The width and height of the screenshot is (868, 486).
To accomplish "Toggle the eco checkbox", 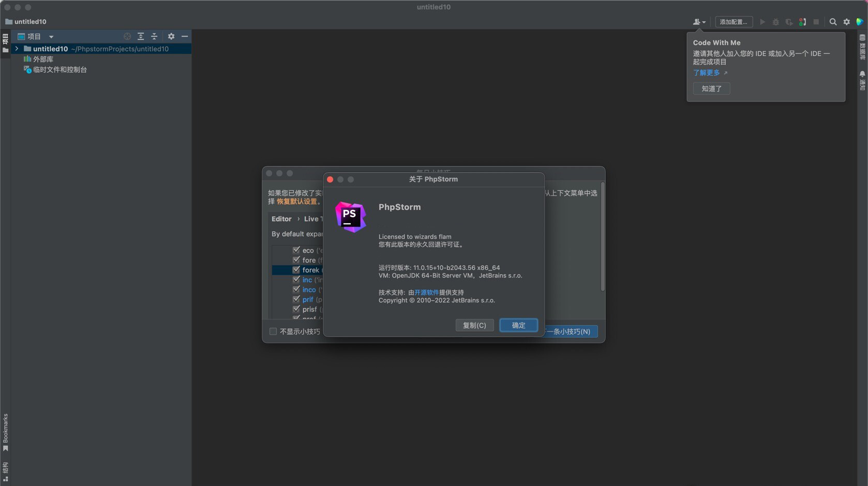I will 296,250.
